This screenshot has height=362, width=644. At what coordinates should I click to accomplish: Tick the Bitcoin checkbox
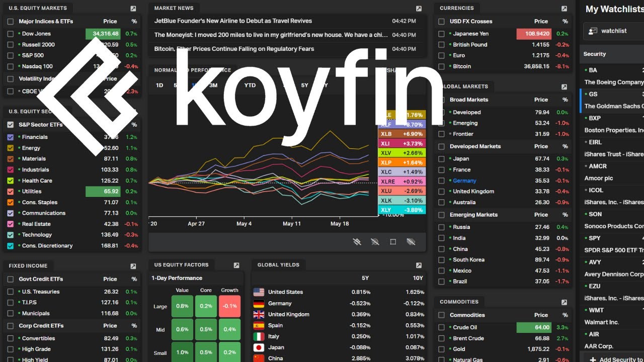point(441,66)
